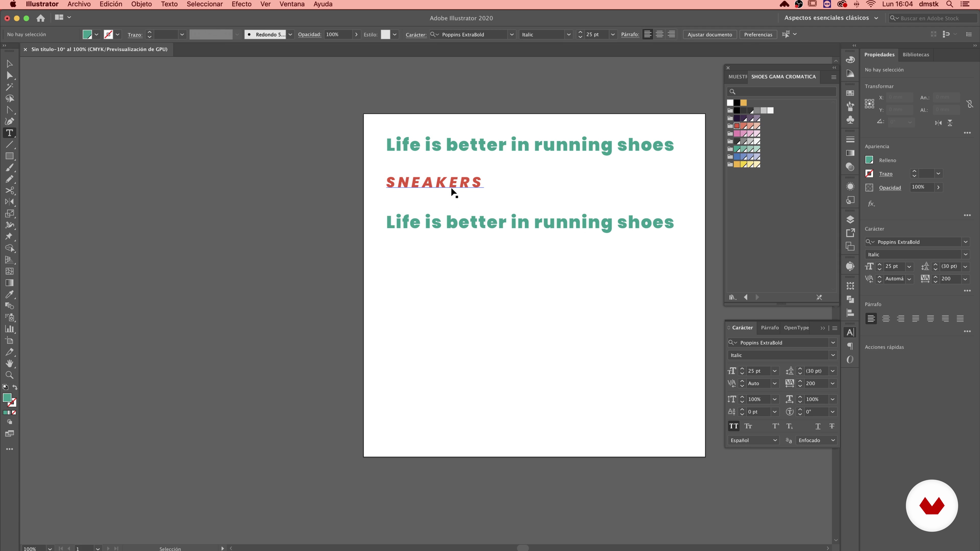Toggle All Caps in Carácter panel

click(733, 426)
